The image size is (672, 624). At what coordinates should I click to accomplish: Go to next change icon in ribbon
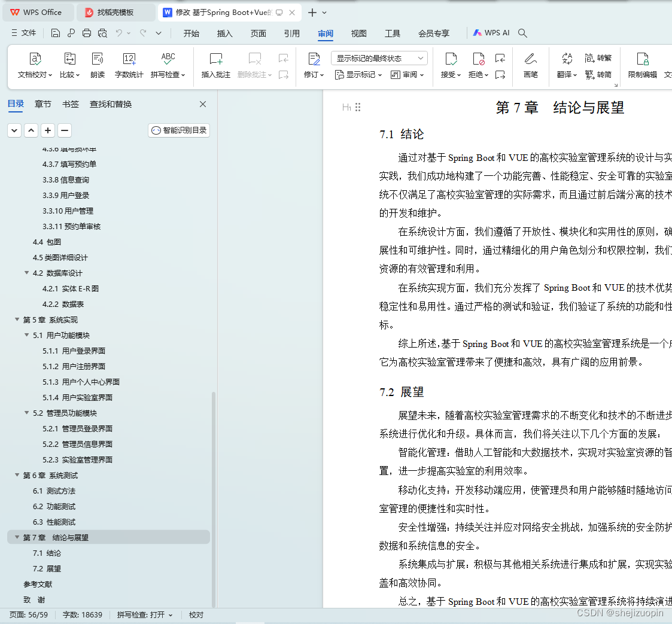click(x=500, y=75)
